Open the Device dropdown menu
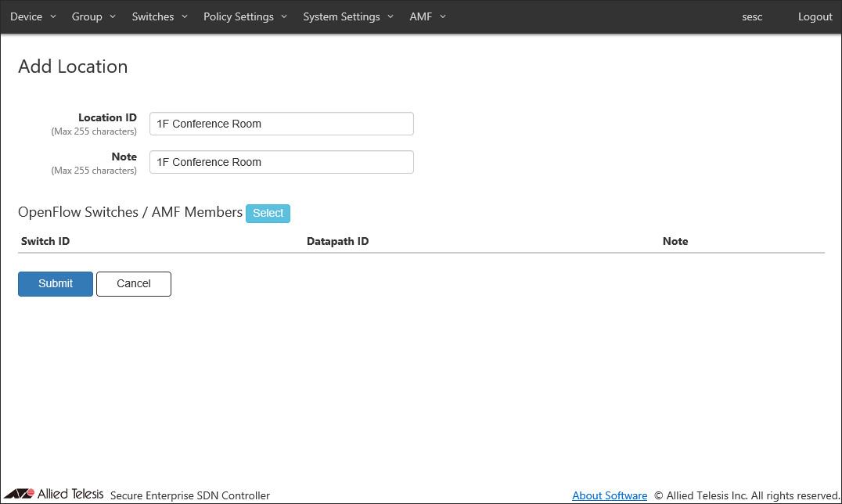Image resolution: width=842 pixels, height=504 pixels. [x=33, y=16]
